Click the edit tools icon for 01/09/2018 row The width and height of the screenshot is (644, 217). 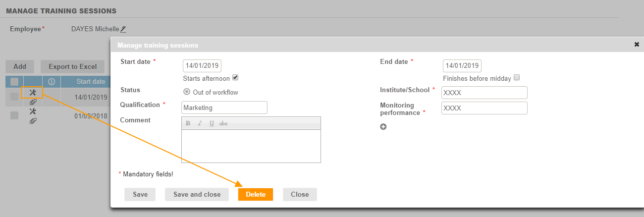click(x=33, y=111)
